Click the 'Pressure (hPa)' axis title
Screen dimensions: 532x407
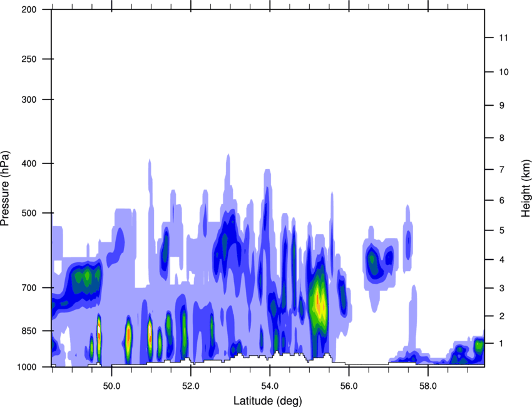pyautogui.click(x=5, y=188)
